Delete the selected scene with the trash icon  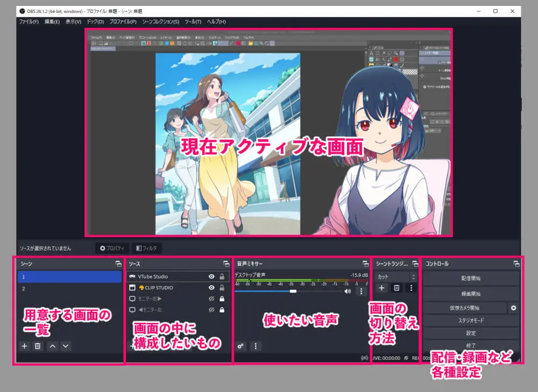point(38,346)
